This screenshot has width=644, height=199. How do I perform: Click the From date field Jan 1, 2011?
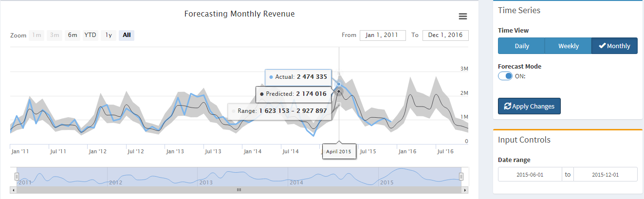pos(383,35)
